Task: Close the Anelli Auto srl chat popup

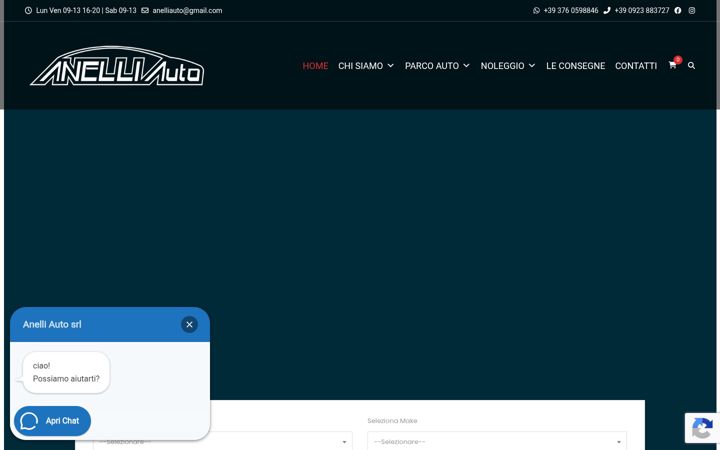Action: [x=189, y=324]
